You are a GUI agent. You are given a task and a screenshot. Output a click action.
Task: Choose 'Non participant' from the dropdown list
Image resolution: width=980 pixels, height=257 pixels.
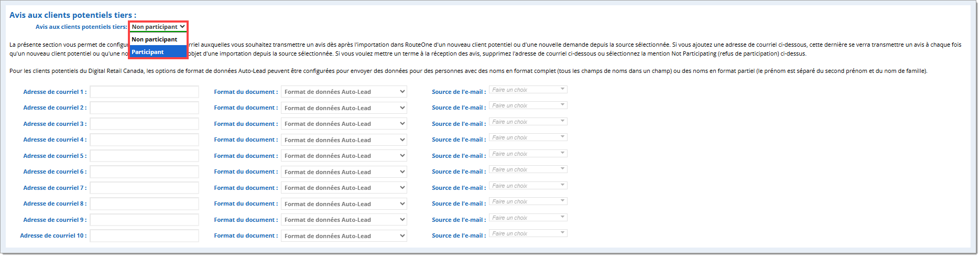(x=157, y=39)
